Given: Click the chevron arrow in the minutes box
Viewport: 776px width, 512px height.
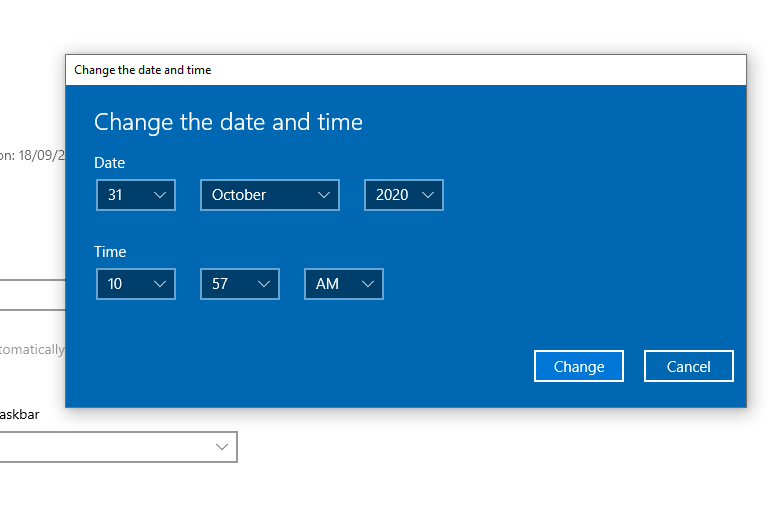Looking at the screenshot, I should [x=264, y=284].
